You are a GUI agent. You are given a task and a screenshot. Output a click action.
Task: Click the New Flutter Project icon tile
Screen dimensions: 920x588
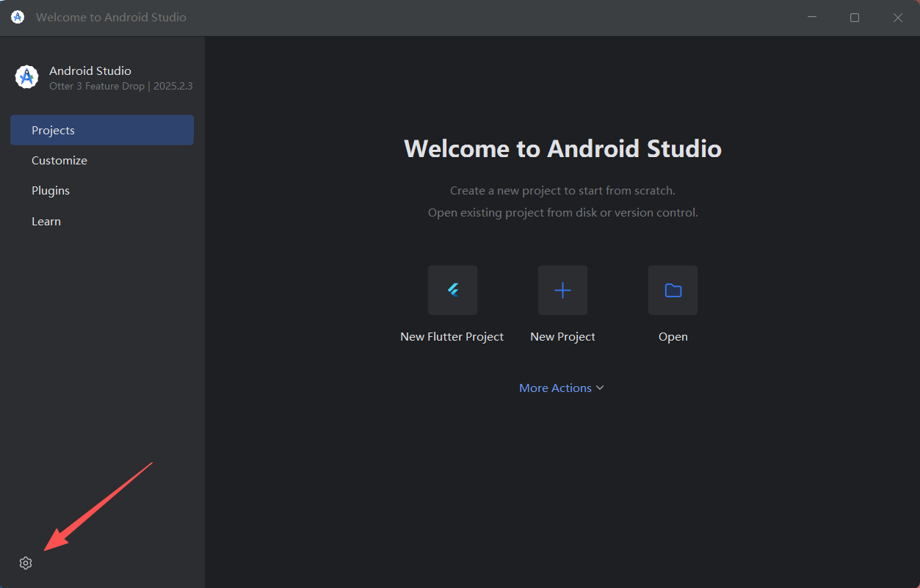point(452,290)
